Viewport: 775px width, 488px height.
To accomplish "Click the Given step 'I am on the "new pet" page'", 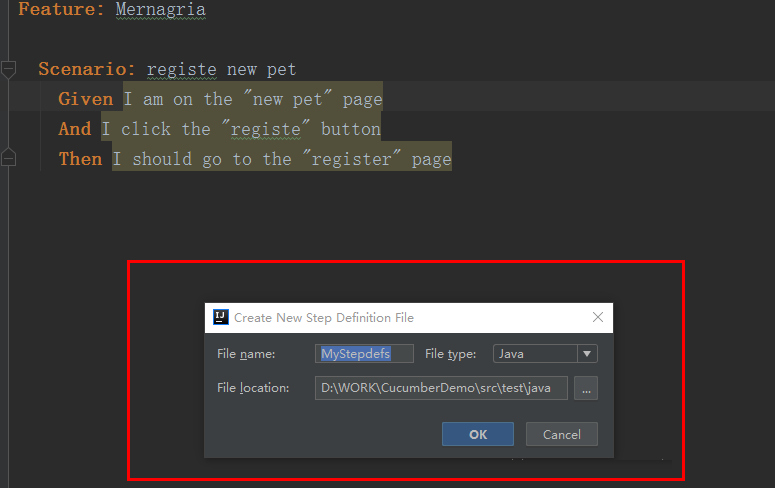I will [x=253, y=99].
